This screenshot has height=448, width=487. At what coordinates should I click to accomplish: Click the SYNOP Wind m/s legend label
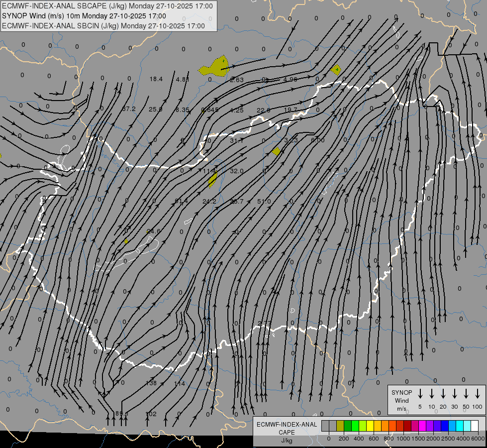point(401,400)
